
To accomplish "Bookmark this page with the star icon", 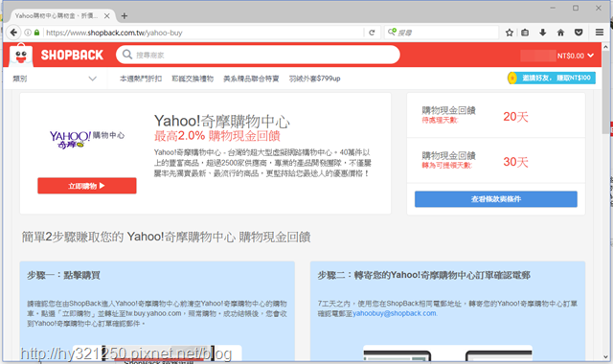I will pyautogui.click(x=509, y=33).
